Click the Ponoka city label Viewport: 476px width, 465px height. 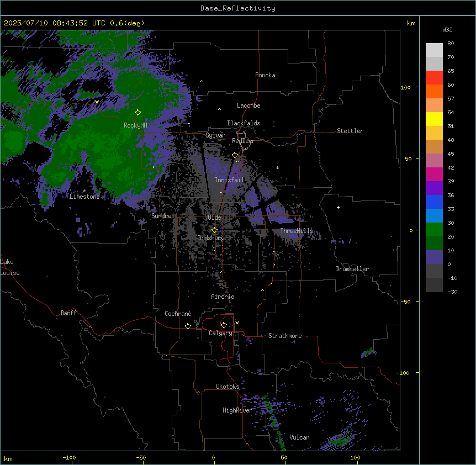[265, 75]
